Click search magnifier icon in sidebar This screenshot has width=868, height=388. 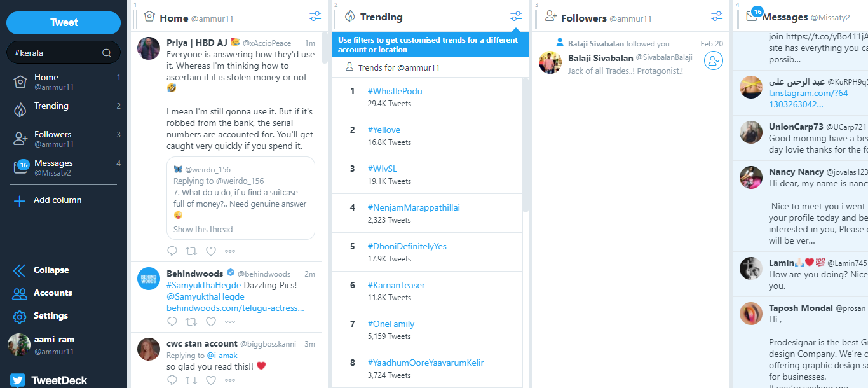point(107,53)
